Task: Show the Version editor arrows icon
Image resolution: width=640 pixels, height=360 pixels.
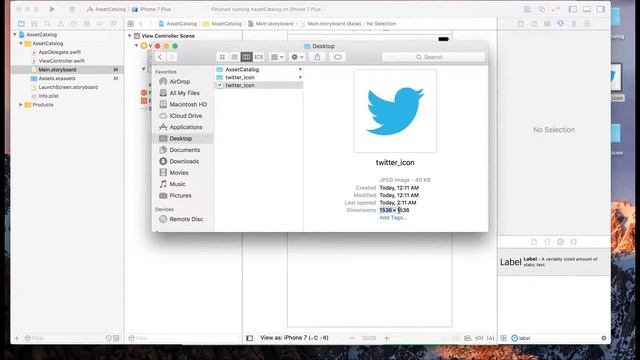Action: (x=555, y=9)
